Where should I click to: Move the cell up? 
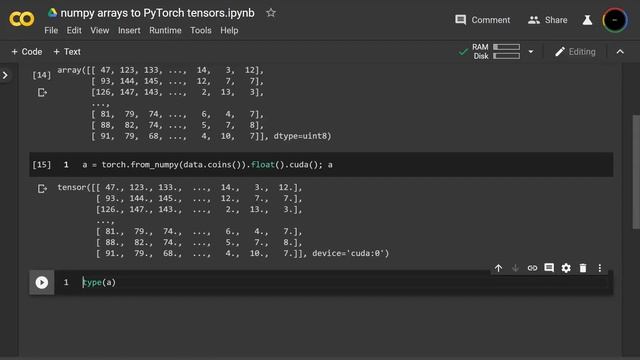coord(498,268)
